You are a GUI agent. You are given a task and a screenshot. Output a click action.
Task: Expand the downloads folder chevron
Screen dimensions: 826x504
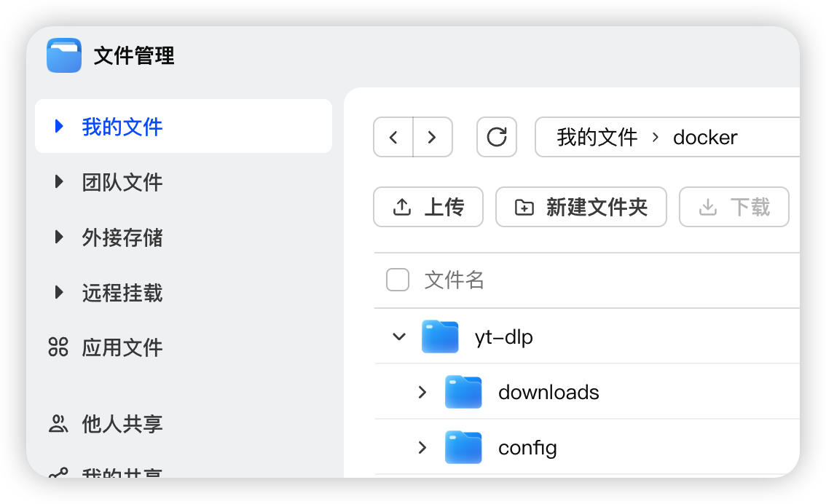(x=422, y=392)
